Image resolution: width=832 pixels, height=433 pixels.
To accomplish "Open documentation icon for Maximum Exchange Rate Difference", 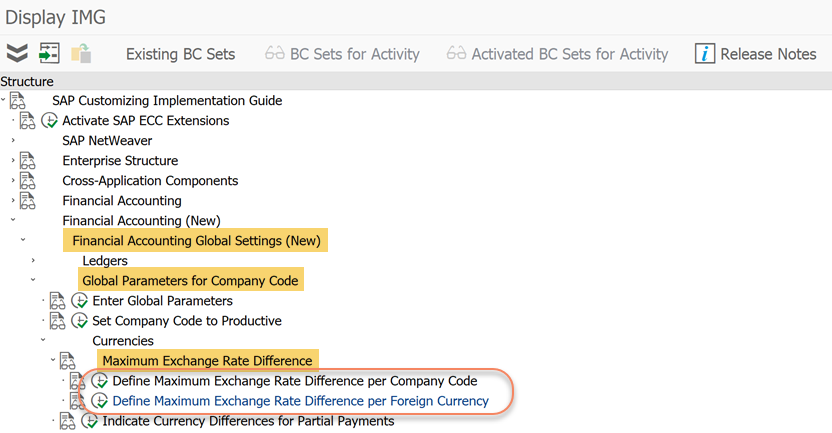I will 67,361.
